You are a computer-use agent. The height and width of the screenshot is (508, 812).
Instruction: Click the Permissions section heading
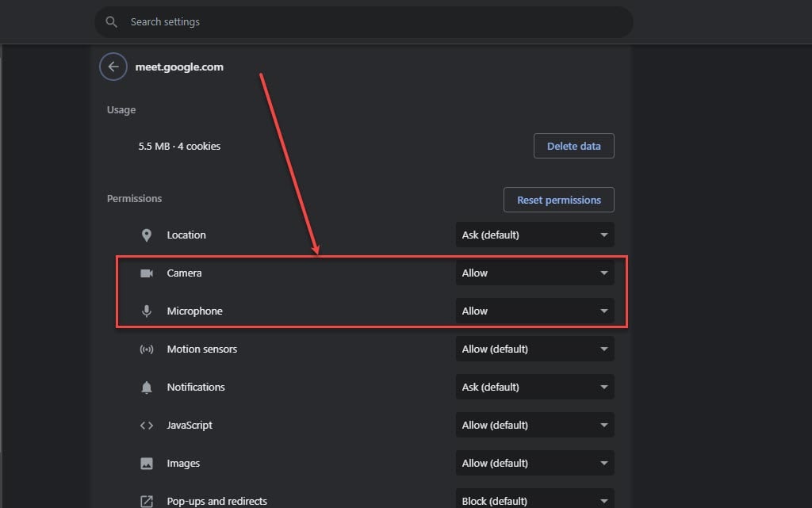tap(134, 199)
